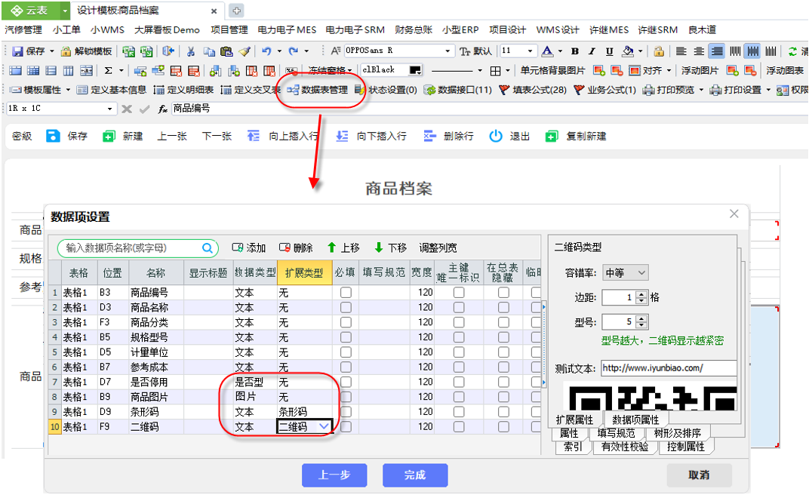Viewport: 812px width, 504px height.
Task: Open the OPPOSans font name dropdown
Action: tap(448, 51)
